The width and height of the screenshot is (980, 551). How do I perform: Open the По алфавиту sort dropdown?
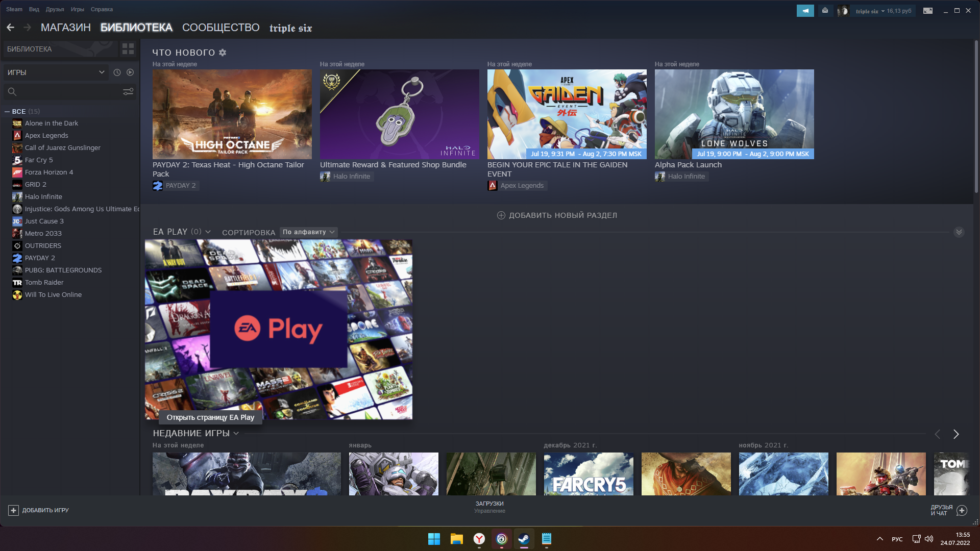click(308, 232)
